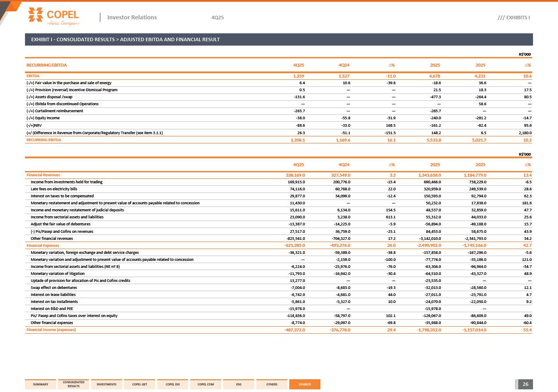Screen dimensions: 558x392
Task: Select the Late fees on electricity bills row
Action: 54,189
